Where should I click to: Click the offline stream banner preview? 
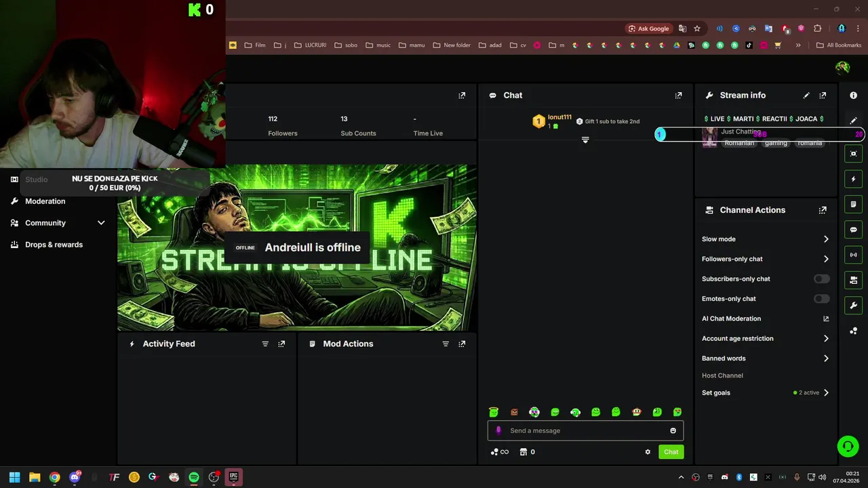click(297, 248)
